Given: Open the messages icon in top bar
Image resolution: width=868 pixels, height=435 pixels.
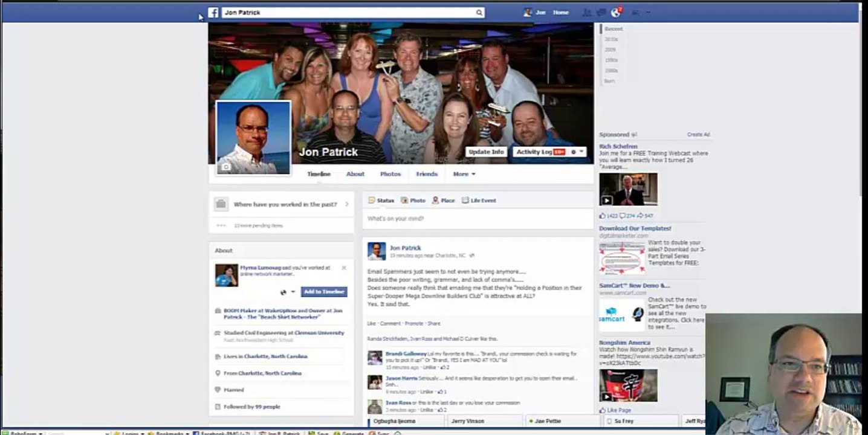Looking at the screenshot, I should (x=601, y=12).
